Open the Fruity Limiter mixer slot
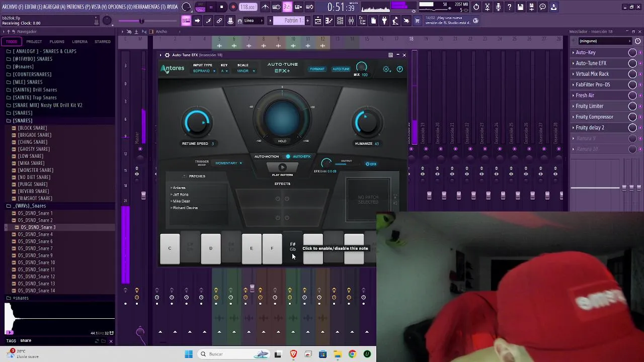The width and height of the screenshot is (644, 362). 599,106
